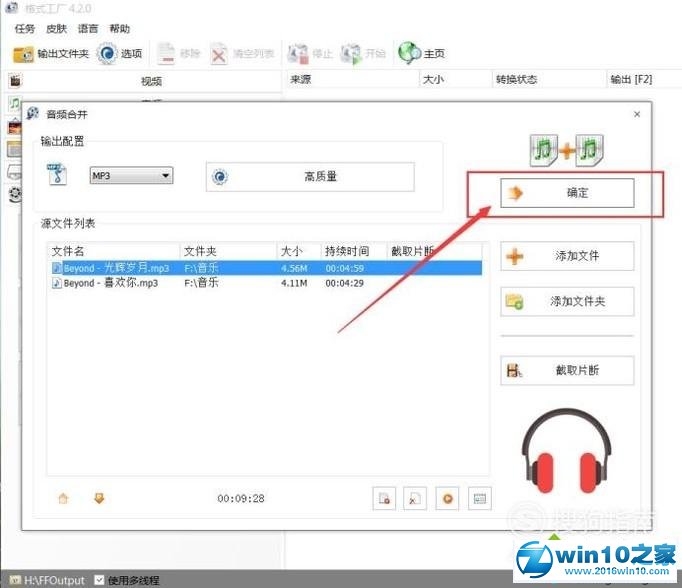682x588 pixels.
Task: Open the 语言 language menu
Action: [x=88, y=29]
